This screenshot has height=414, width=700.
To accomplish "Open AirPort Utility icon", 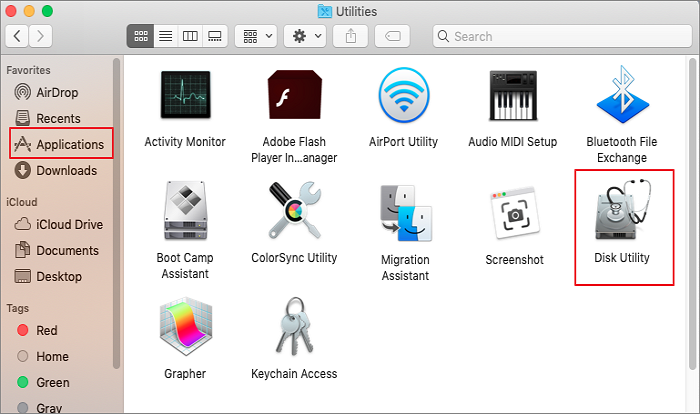I will [x=404, y=97].
